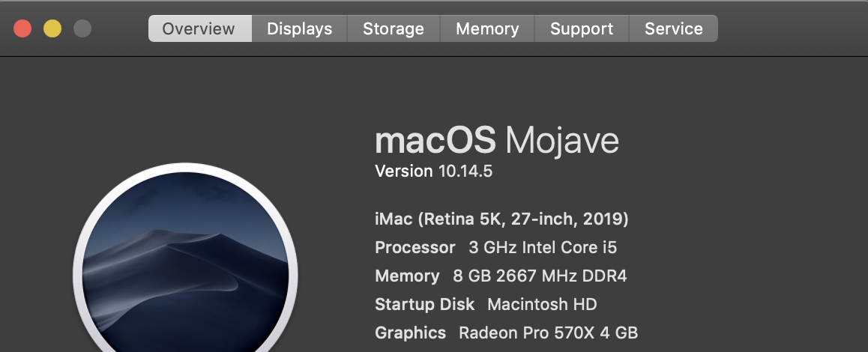
Task: Switch to the Overview tab
Action: tap(199, 29)
